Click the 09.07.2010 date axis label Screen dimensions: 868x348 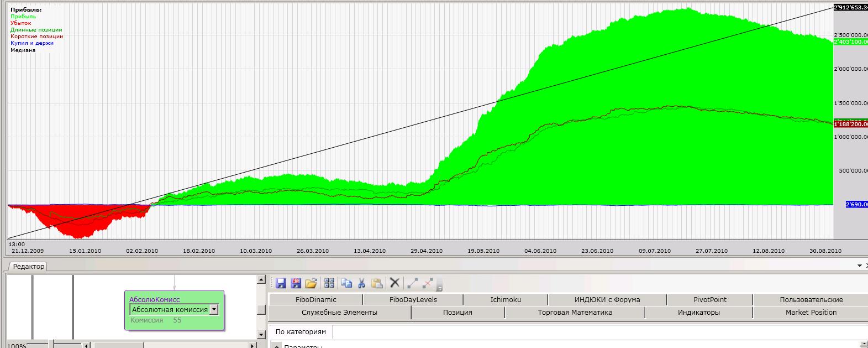655,251
